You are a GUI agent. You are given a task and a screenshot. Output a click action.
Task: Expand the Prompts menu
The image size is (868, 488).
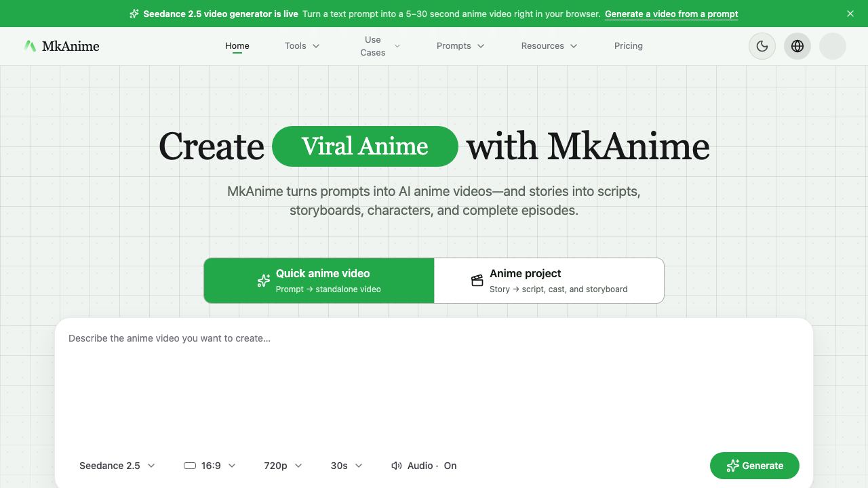click(460, 46)
